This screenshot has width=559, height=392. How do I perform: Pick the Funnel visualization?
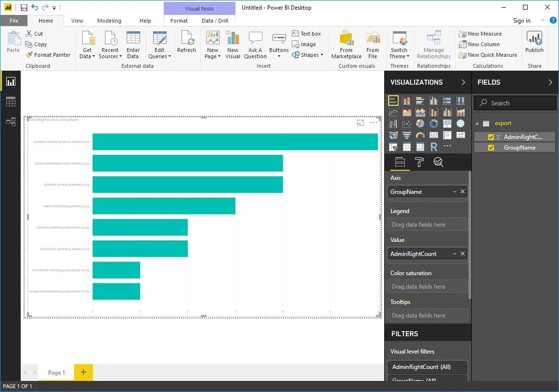[407, 135]
